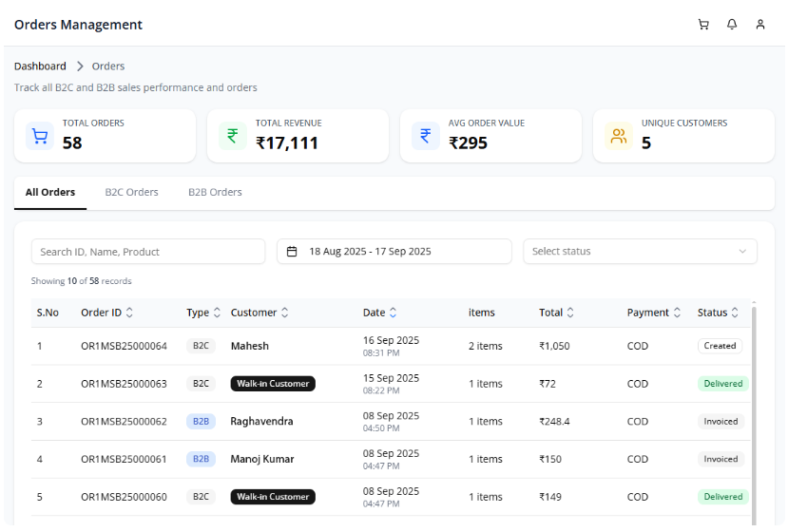Expand sort options for Status column

point(734,313)
